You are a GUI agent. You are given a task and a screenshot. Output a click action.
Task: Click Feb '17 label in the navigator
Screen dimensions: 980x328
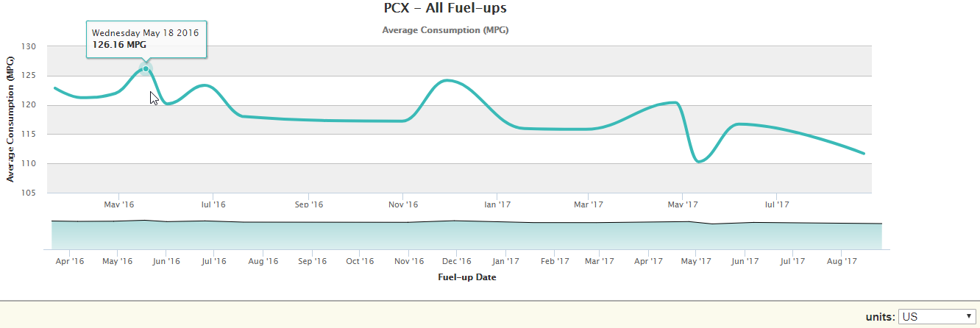pyautogui.click(x=554, y=261)
